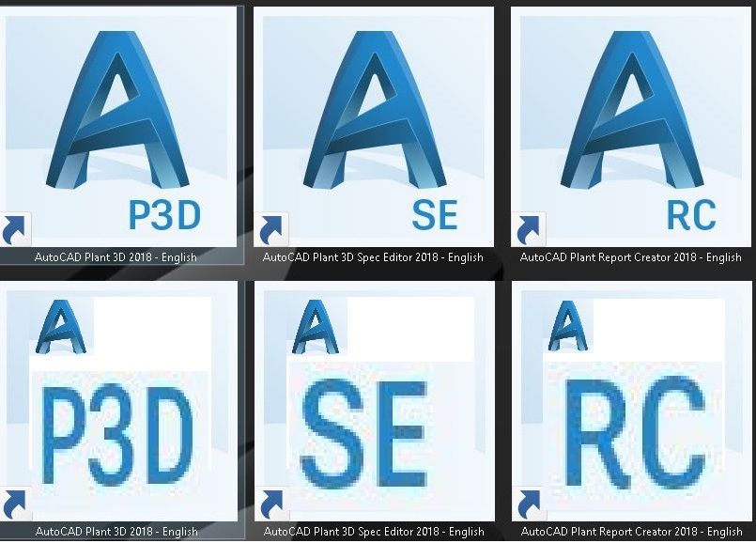Click shortcut arrow on enlarged RC icon
The image size is (756, 543).
pyautogui.click(x=530, y=504)
